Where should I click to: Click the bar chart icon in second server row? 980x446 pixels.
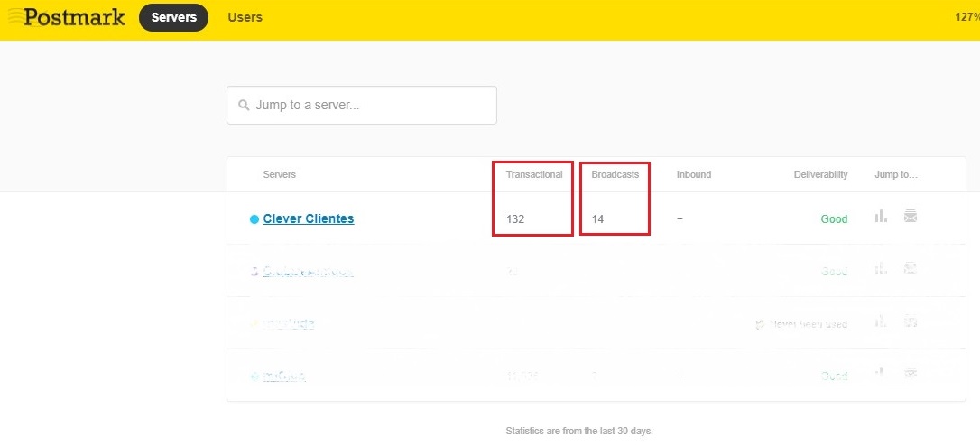pyautogui.click(x=881, y=269)
